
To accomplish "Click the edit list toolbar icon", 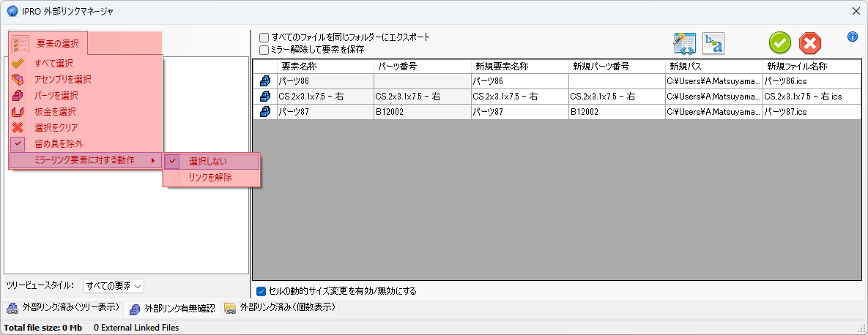I will click(684, 43).
